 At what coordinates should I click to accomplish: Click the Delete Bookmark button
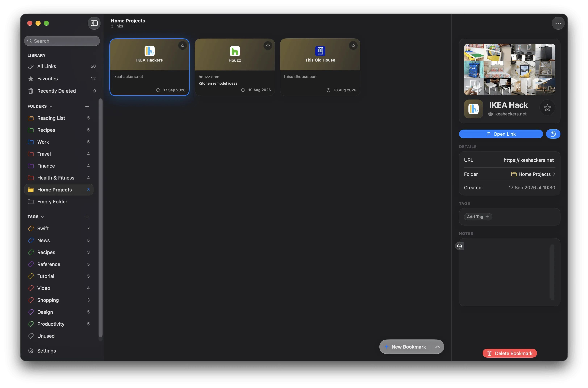coord(510,353)
